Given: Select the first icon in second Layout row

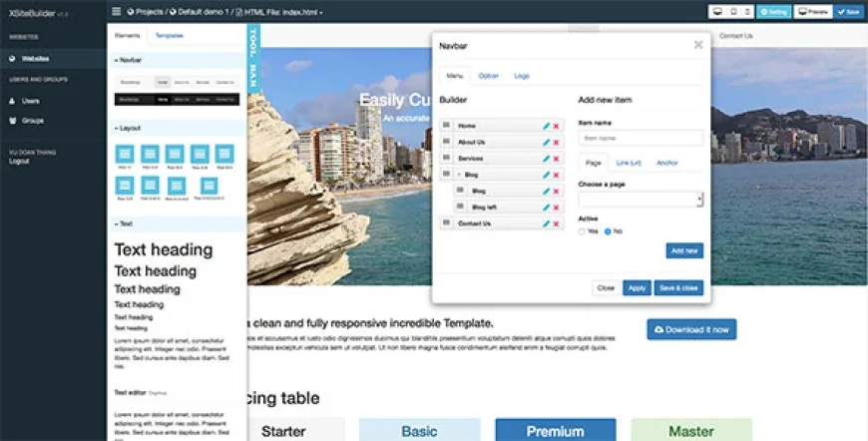Looking at the screenshot, I should (125, 186).
